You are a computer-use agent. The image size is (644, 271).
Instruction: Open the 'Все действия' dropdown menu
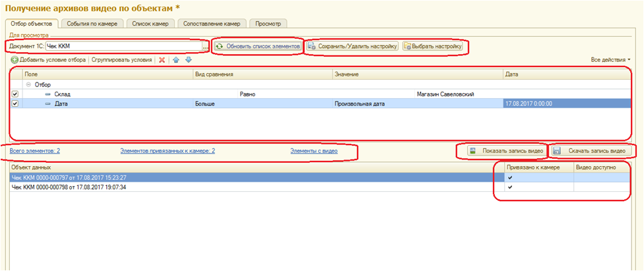click(x=610, y=60)
